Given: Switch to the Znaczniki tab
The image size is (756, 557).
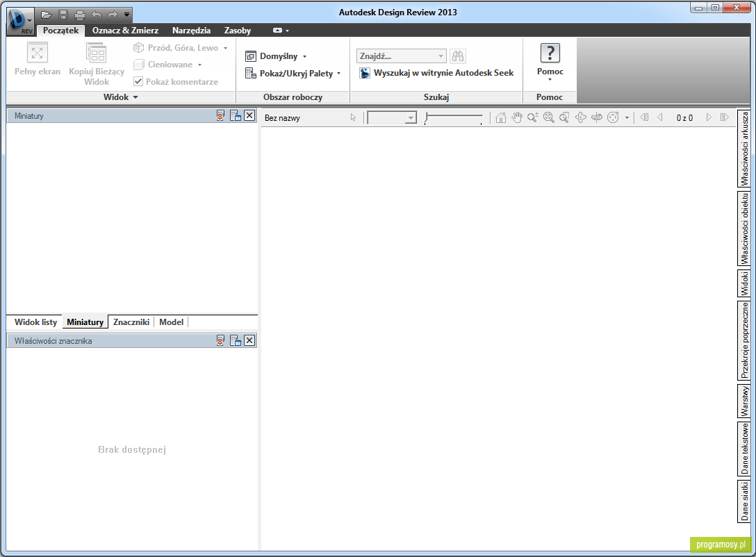Looking at the screenshot, I should coord(131,322).
